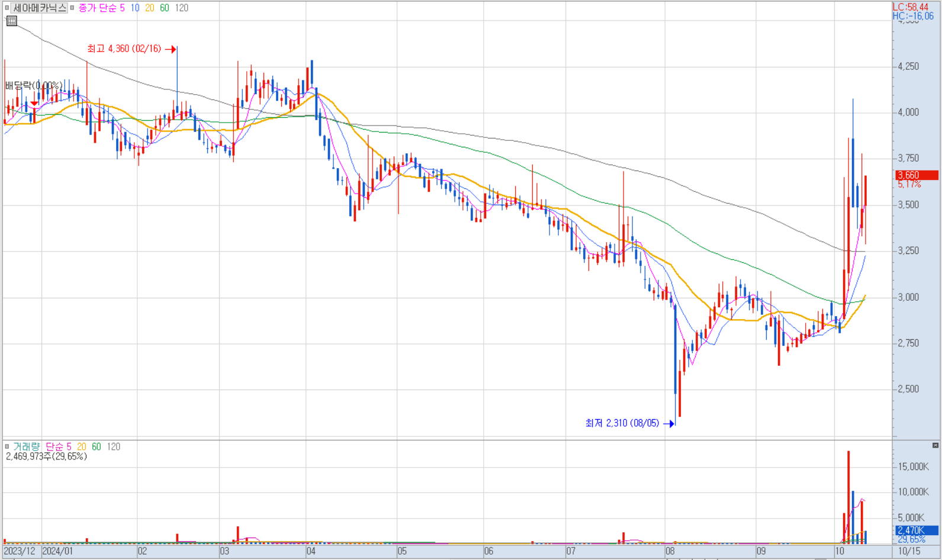Click the 15,000K volume axis label

[914, 466]
